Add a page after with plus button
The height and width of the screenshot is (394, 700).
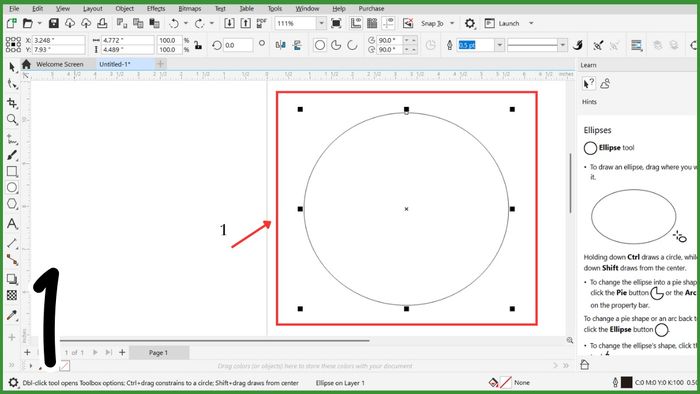point(122,353)
